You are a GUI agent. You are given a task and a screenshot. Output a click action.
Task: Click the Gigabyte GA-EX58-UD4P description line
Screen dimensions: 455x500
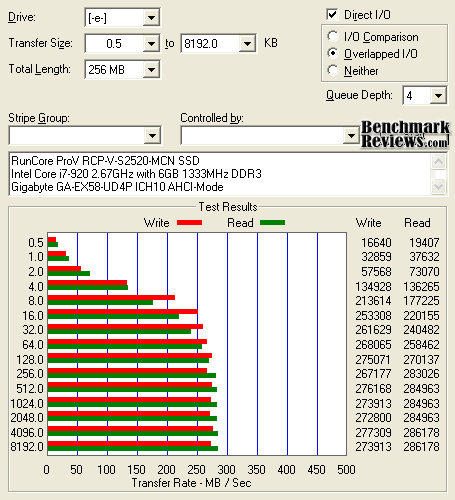(117, 187)
